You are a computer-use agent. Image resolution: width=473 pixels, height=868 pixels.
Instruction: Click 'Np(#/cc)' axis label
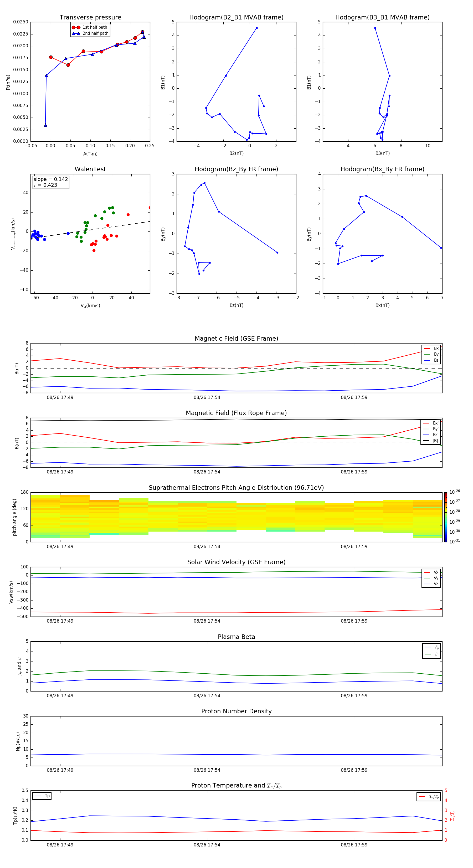pyautogui.click(x=18, y=741)
